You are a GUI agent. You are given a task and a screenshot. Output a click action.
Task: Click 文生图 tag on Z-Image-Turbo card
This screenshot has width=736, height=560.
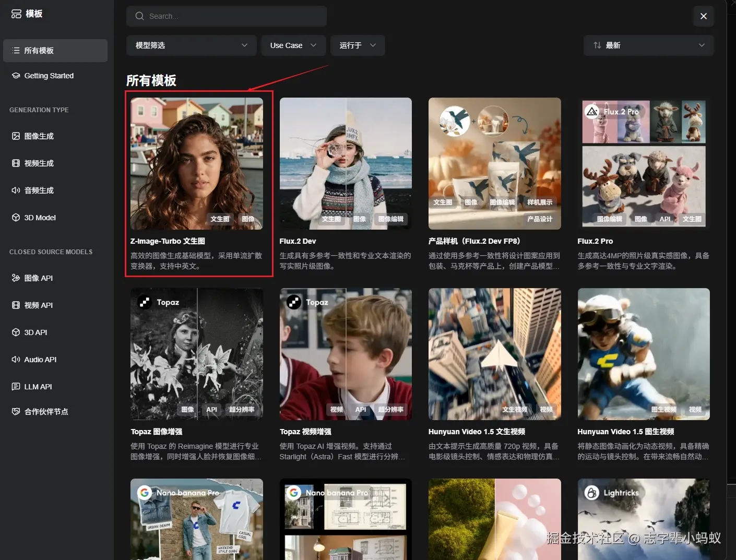point(220,219)
